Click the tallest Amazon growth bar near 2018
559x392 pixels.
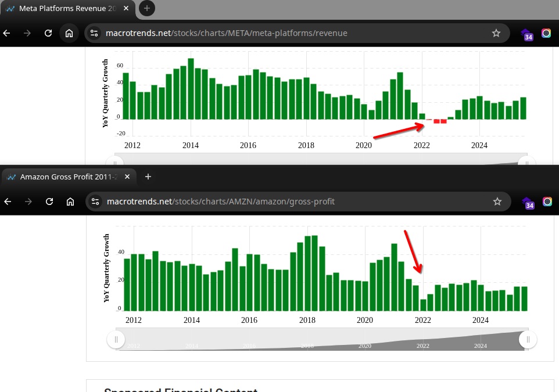click(x=314, y=274)
